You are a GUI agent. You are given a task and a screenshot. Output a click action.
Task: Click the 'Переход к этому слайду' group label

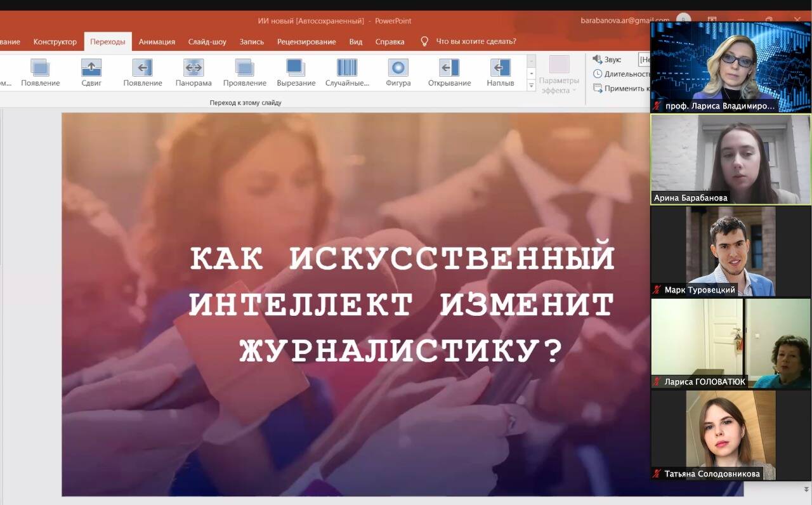[246, 102]
